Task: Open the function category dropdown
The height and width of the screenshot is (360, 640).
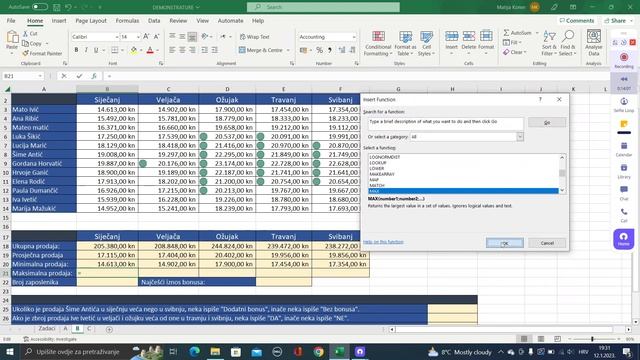Action: tap(520, 137)
